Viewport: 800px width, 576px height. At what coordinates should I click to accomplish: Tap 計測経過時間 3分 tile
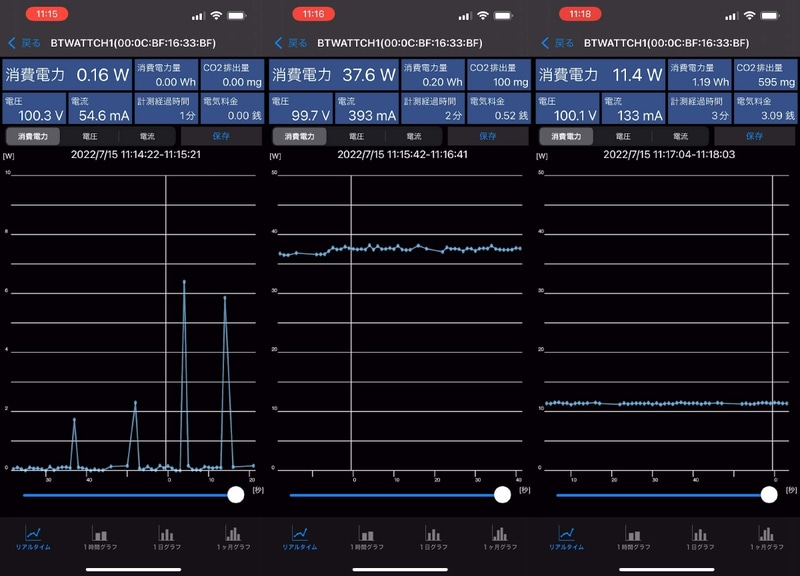699,108
